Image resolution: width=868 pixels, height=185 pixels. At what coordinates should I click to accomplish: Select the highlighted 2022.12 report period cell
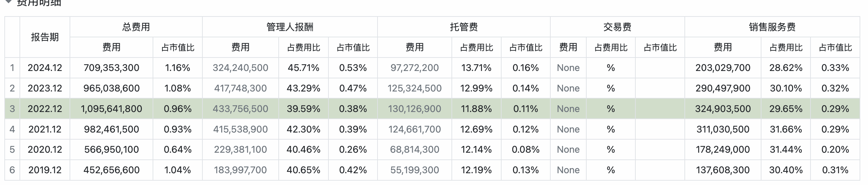click(x=45, y=109)
